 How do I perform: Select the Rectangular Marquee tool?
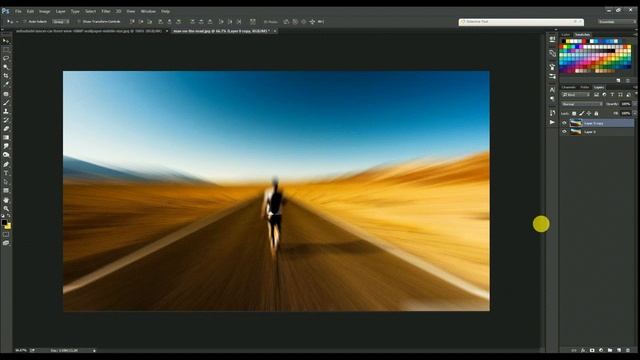tap(6, 49)
